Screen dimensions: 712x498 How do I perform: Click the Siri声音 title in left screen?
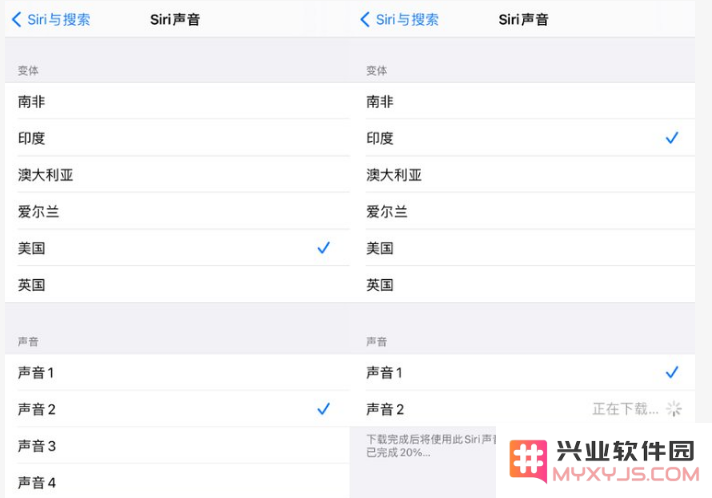[175, 20]
